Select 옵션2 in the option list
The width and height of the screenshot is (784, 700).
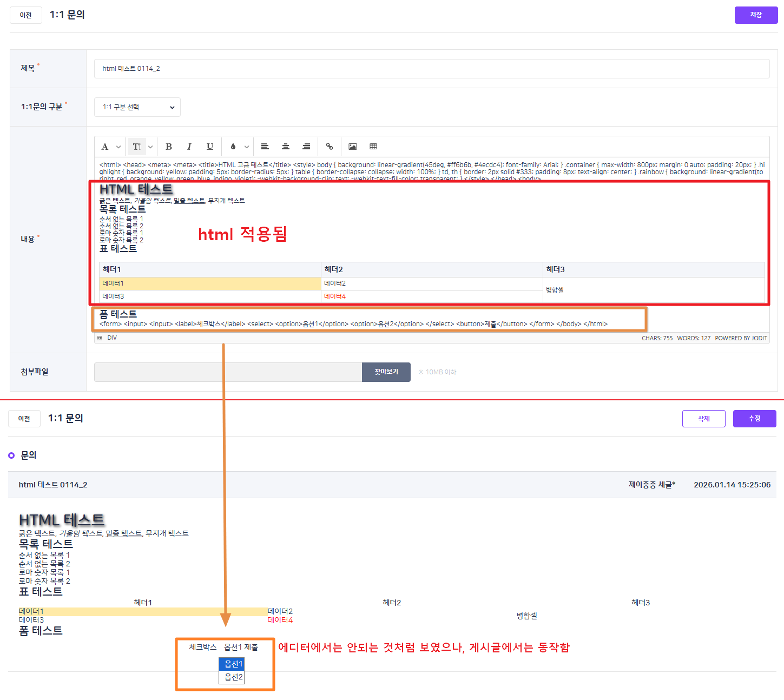point(232,677)
